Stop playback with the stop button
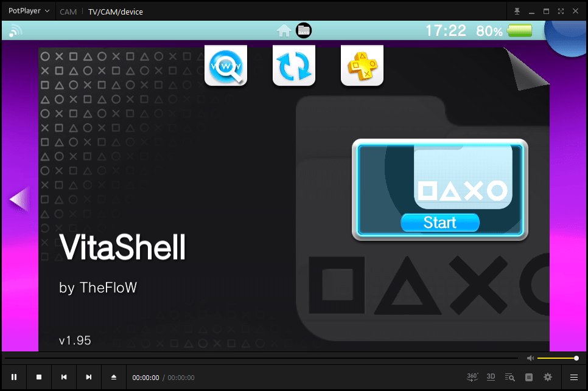This screenshot has height=391, width=588. point(39,377)
